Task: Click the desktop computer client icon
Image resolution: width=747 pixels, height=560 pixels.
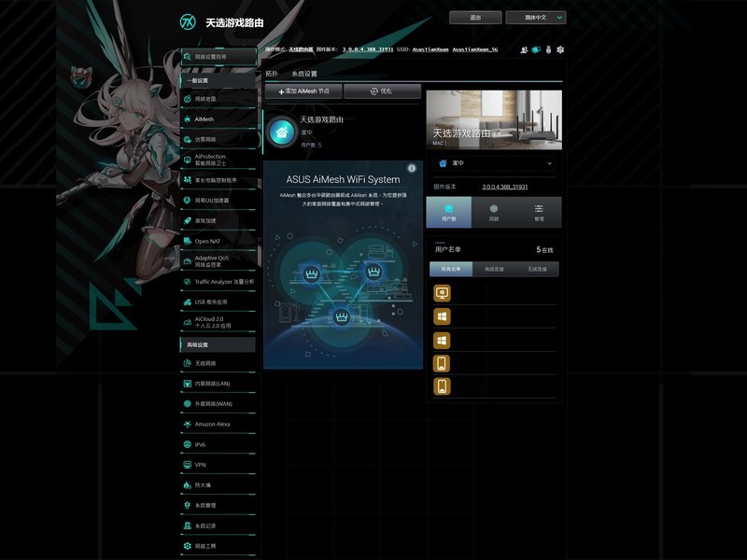Action: pyautogui.click(x=442, y=293)
